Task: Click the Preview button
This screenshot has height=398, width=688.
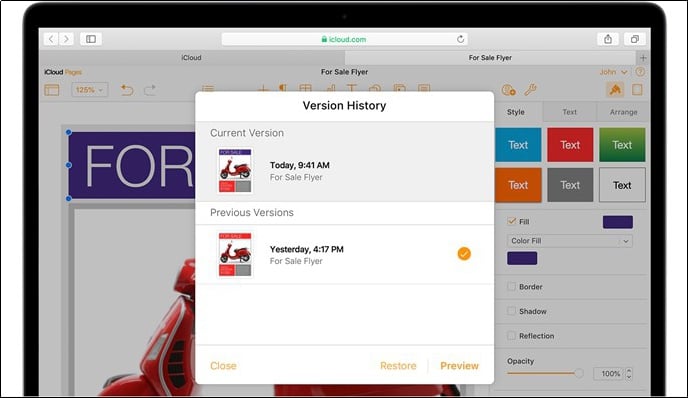Action: (x=459, y=366)
